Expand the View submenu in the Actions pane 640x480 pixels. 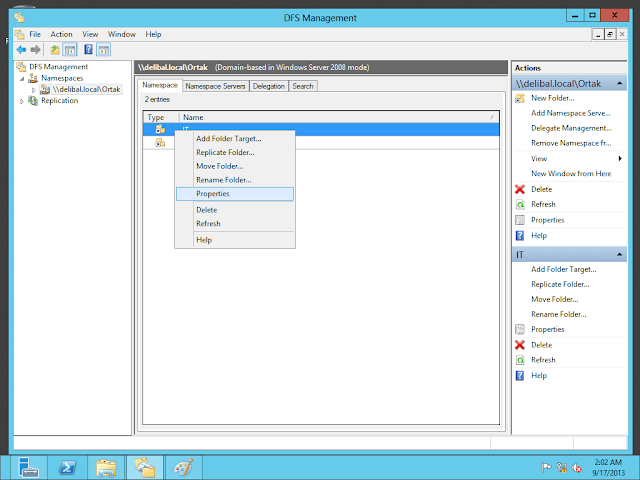click(620, 158)
